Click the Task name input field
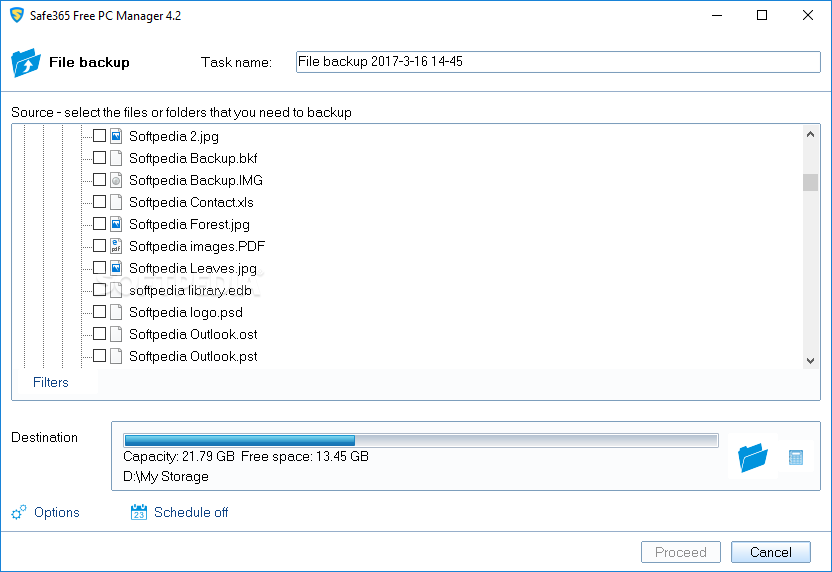 pos(558,62)
